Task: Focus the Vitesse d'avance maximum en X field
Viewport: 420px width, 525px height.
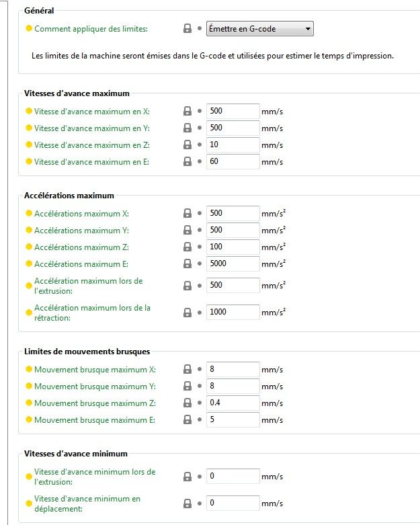Action: (233, 111)
